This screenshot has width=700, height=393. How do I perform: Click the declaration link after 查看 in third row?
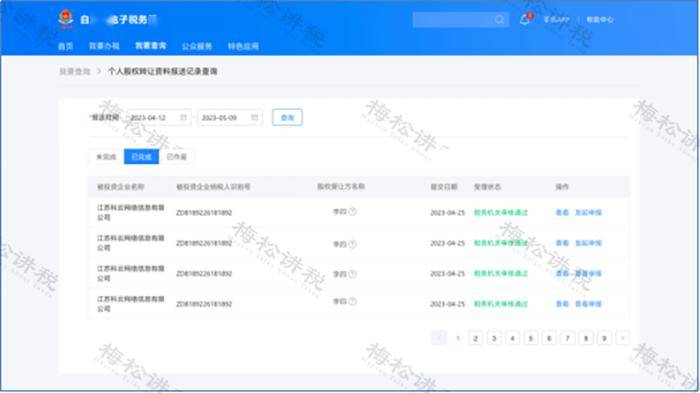tap(588, 273)
